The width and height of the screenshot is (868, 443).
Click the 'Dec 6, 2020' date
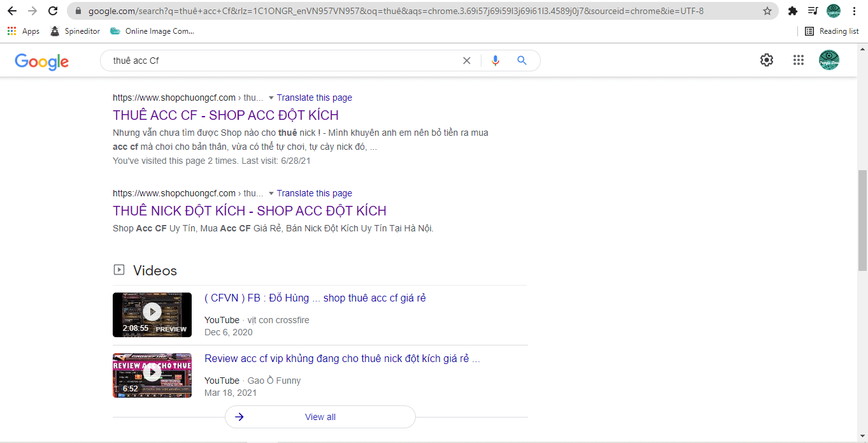(x=229, y=332)
